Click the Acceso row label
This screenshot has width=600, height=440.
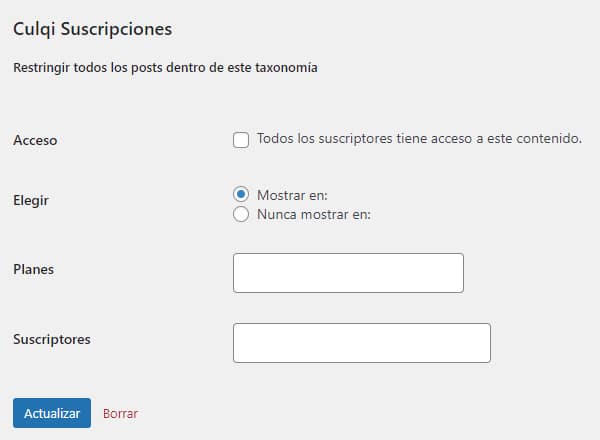[x=35, y=140]
